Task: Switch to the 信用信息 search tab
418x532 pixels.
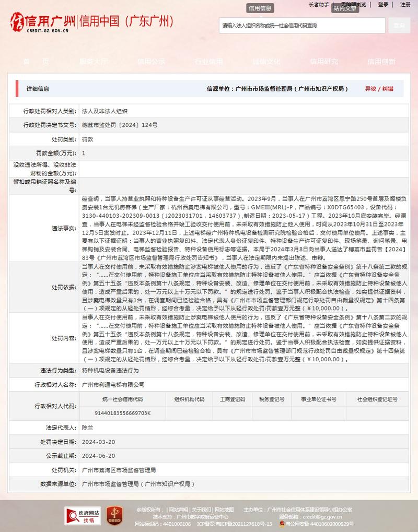Action: (x=260, y=8)
